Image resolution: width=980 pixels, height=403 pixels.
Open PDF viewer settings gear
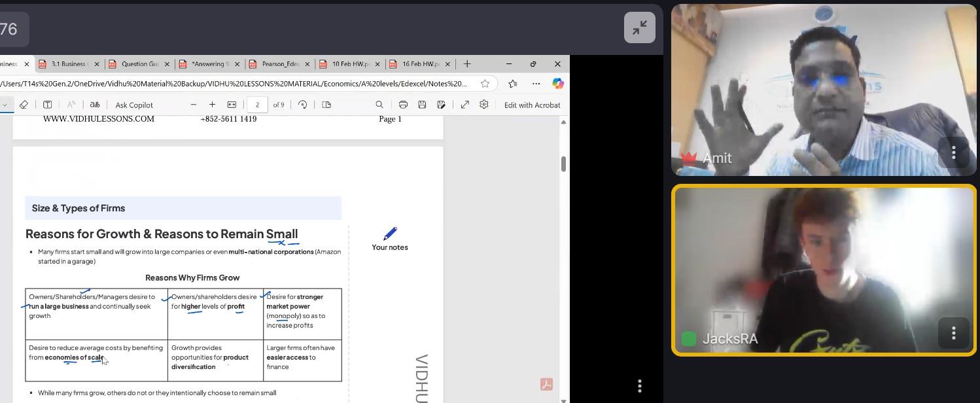click(x=484, y=105)
